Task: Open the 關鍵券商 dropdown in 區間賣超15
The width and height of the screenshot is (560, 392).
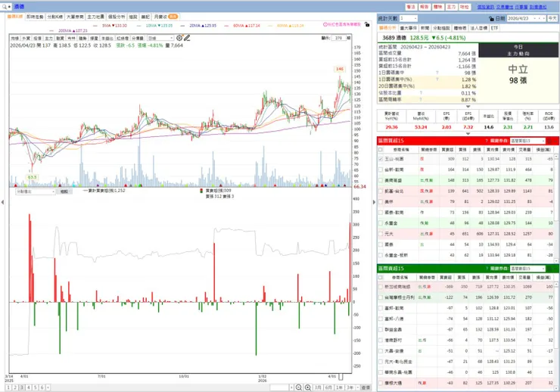Action: click(527, 269)
